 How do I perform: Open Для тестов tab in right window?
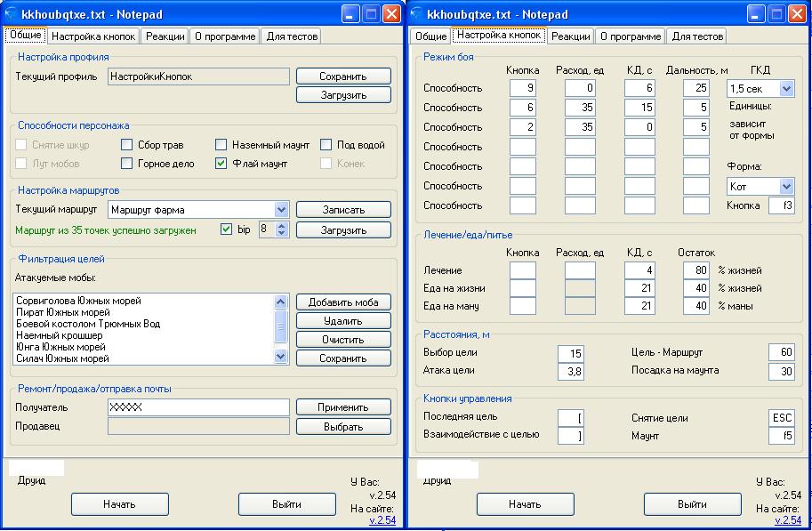(x=697, y=36)
